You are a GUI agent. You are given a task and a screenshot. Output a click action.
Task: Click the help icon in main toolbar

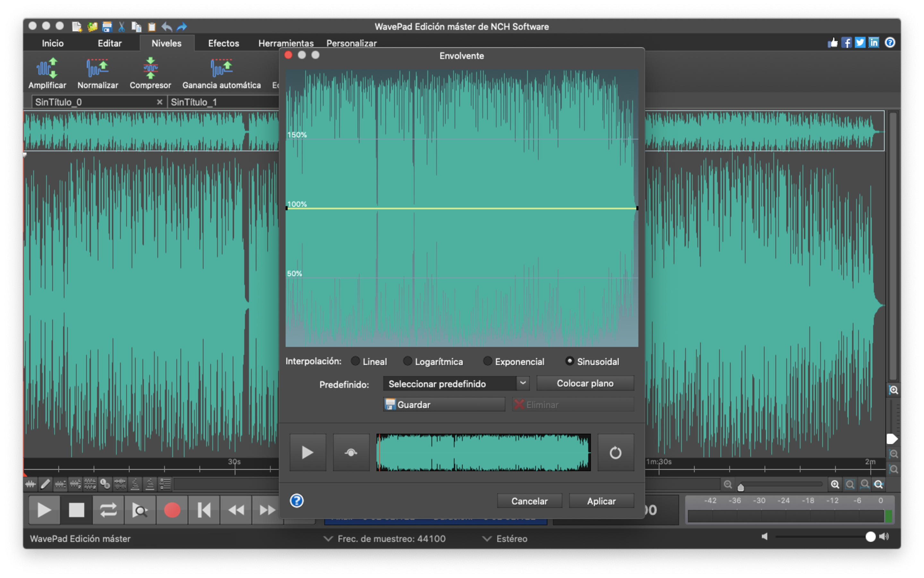(x=890, y=42)
